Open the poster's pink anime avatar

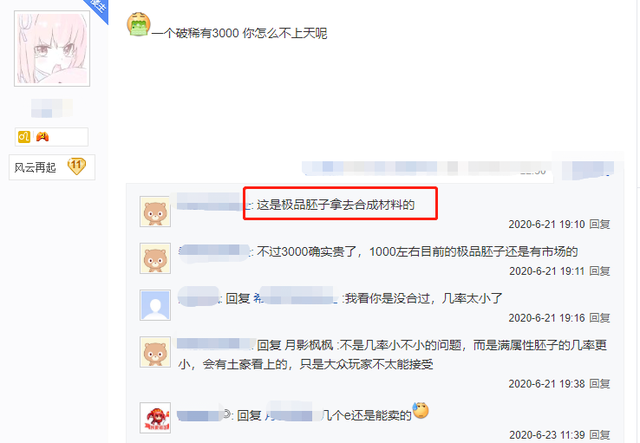(52, 49)
